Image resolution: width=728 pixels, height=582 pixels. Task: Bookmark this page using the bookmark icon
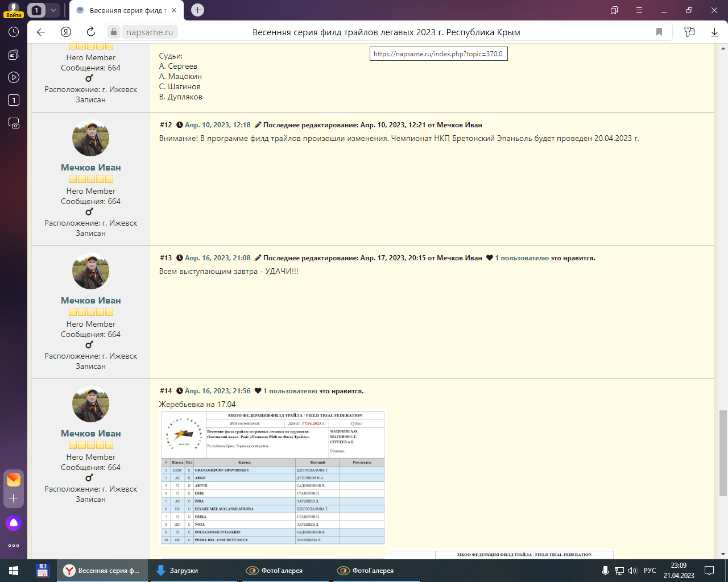pos(659,32)
